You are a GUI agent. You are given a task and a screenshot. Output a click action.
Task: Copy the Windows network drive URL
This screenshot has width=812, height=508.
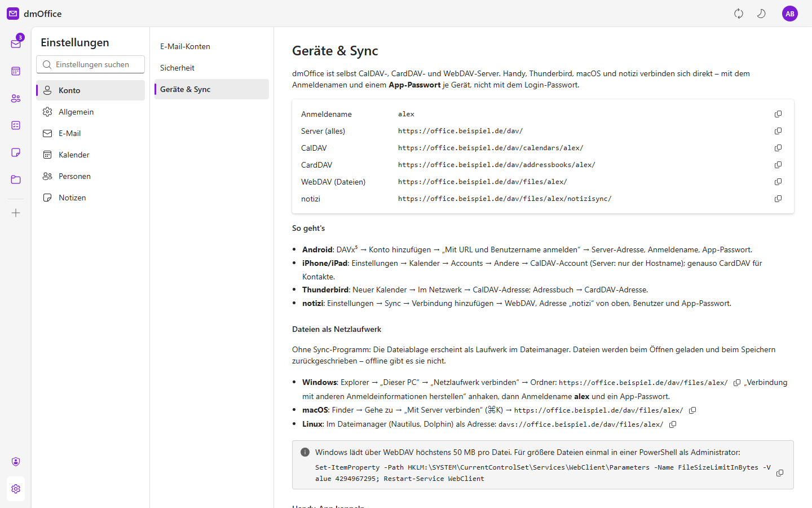click(737, 383)
